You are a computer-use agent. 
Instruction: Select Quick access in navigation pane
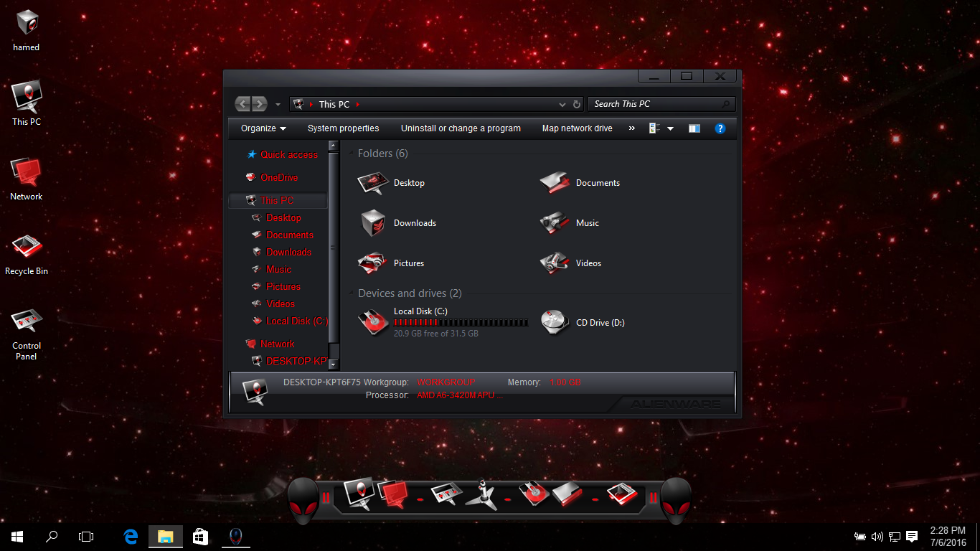(x=288, y=154)
